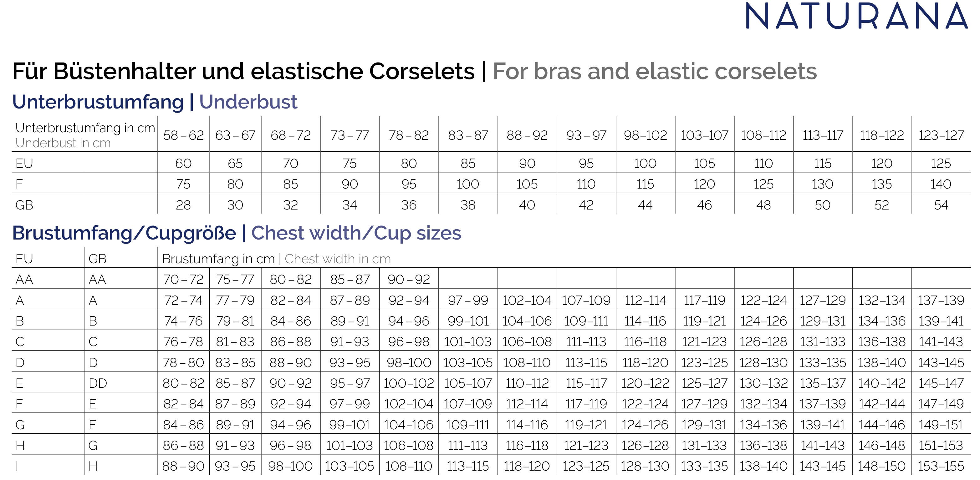Click the NATURANA logo

pos(856,16)
